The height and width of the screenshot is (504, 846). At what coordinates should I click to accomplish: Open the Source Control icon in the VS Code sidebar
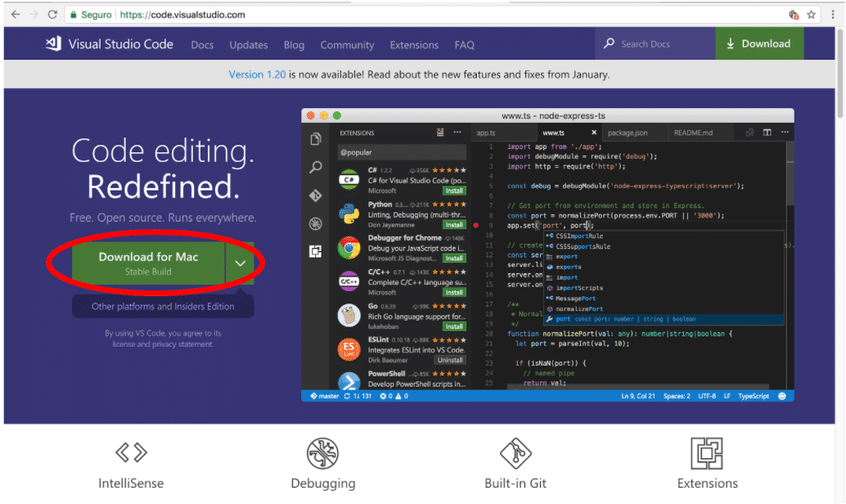316,195
